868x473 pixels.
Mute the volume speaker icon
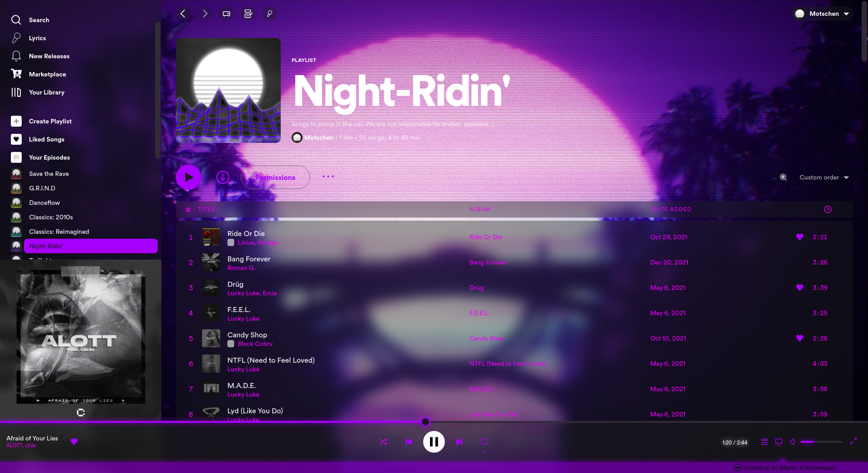coord(793,442)
